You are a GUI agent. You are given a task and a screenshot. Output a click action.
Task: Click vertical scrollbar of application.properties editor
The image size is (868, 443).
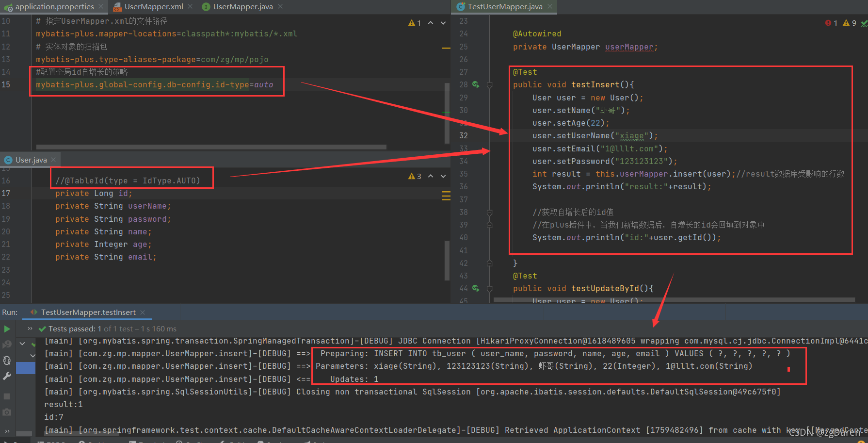[447, 113]
